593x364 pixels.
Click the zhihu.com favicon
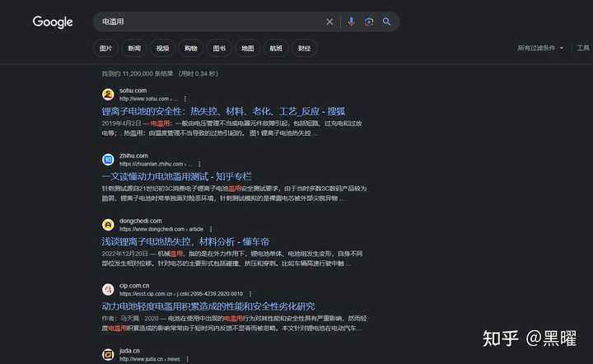click(x=108, y=160)
